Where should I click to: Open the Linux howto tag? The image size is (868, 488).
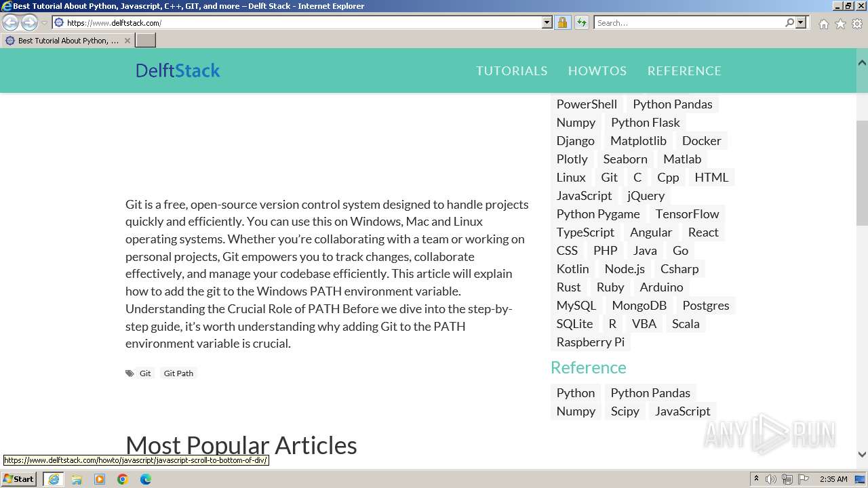pyautogui.click(x=570, y=177)
